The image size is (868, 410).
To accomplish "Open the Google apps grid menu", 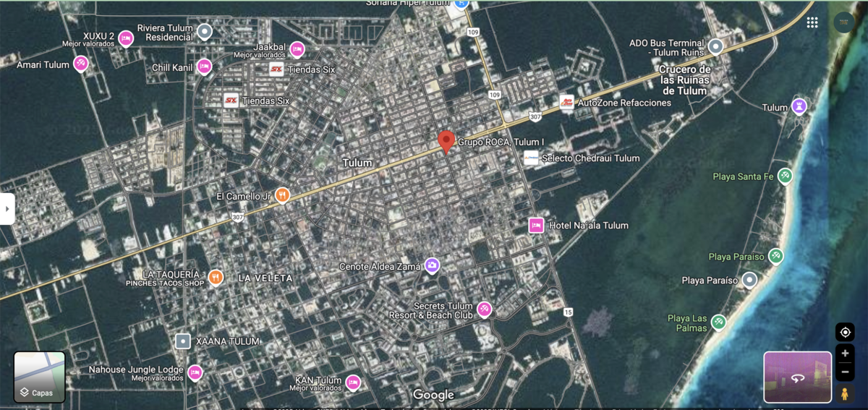I will tap(812, 22).
